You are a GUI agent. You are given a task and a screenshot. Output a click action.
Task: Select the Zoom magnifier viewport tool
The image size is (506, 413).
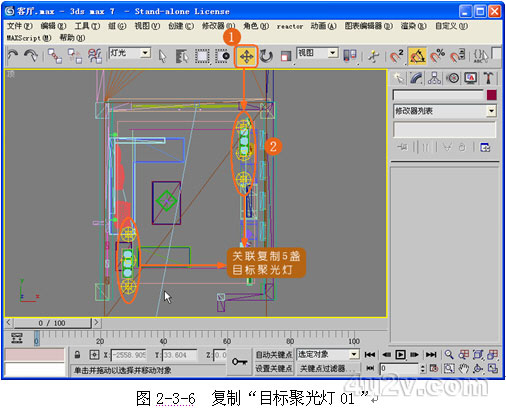(449, 354)
